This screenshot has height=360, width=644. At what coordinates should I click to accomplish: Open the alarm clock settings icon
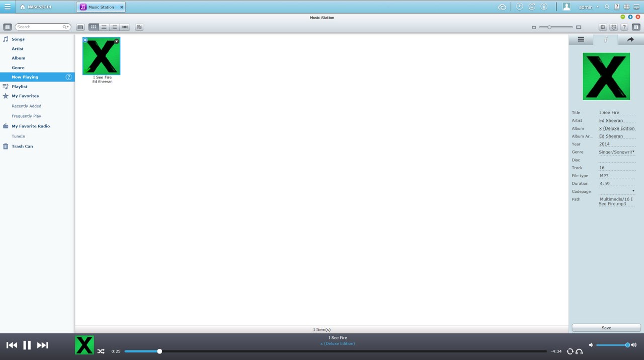[x=614, y=27]
